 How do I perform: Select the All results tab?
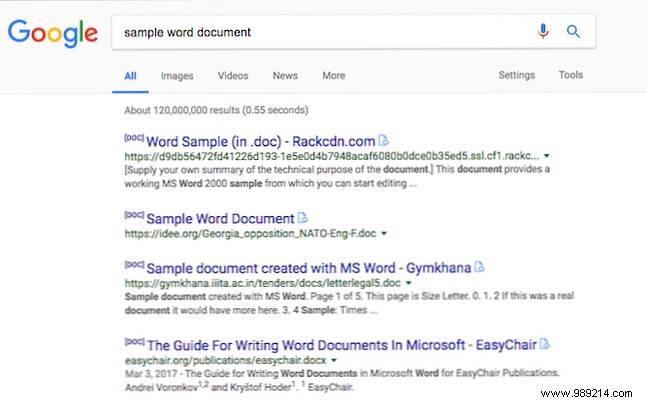pos(130,76)
